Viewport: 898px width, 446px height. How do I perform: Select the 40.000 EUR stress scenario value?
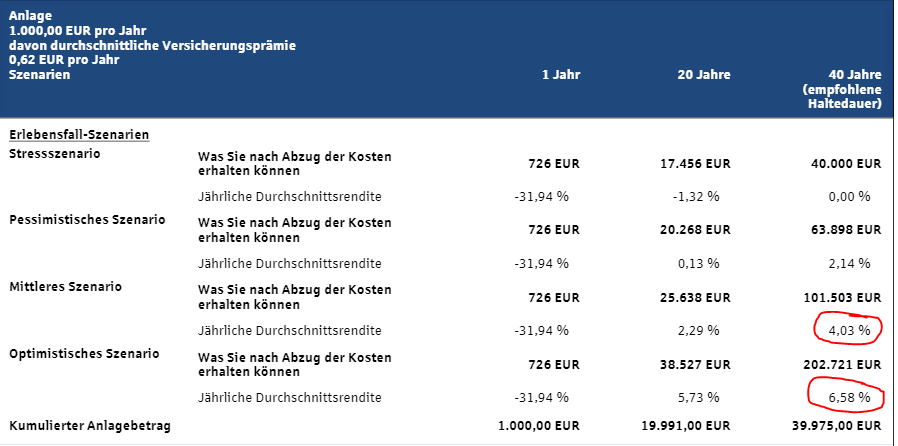point(845,163)
